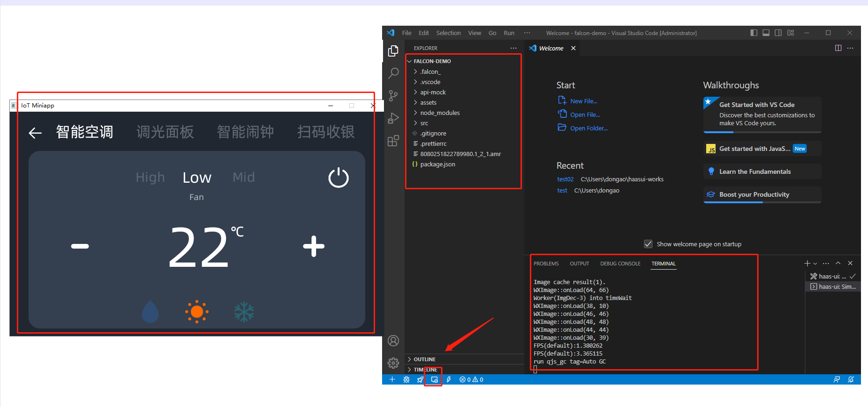Click the lightning bolt icon in the status bar
868x407 pixels.
point(448,379)
